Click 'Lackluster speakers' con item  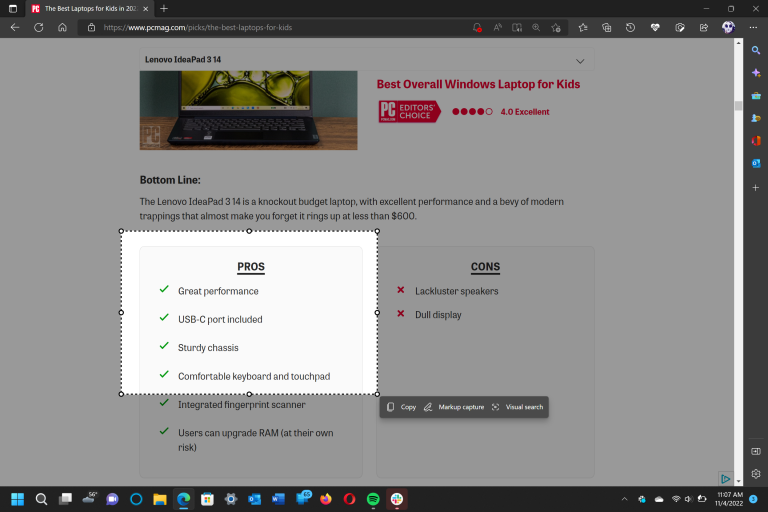(456, 291)
